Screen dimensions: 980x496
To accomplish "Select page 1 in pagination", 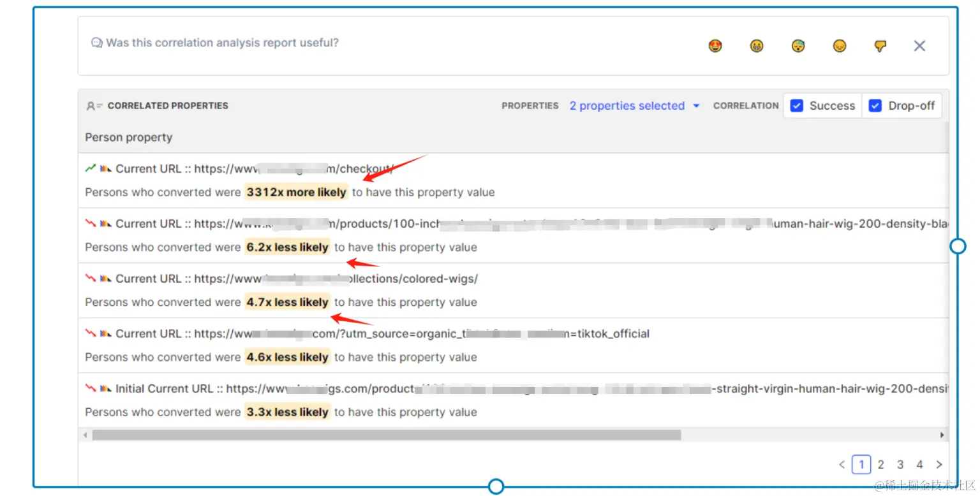I will click(x=861, y=465).
